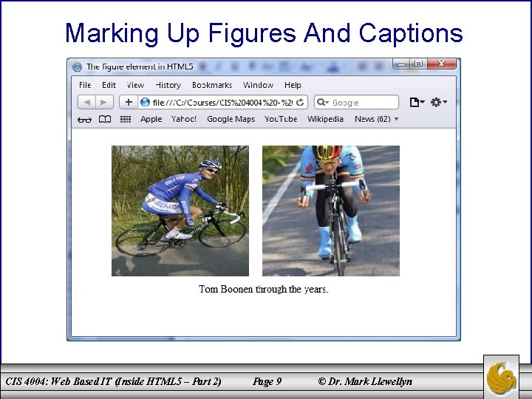
Task: Click the gold Pegasus logo in footer
Action: [x=501, y=378]
